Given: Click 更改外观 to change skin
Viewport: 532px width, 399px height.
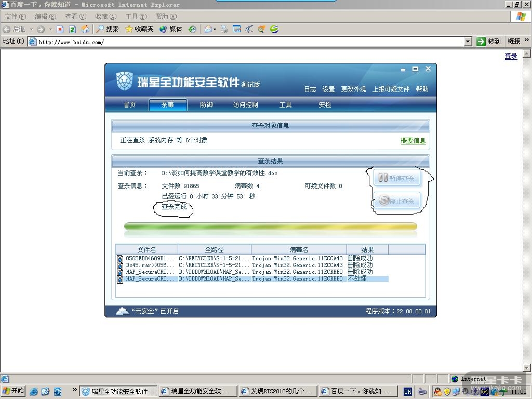Looking at the screenshot, I should pos(353,89).
